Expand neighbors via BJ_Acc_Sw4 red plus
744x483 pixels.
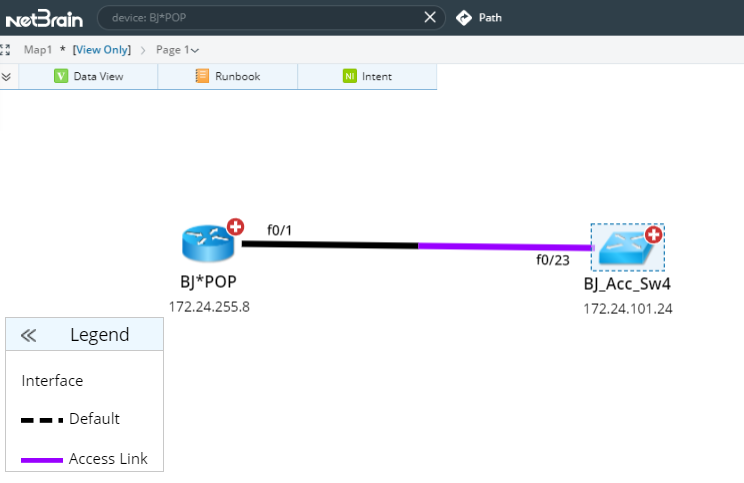tap(653, 234)
